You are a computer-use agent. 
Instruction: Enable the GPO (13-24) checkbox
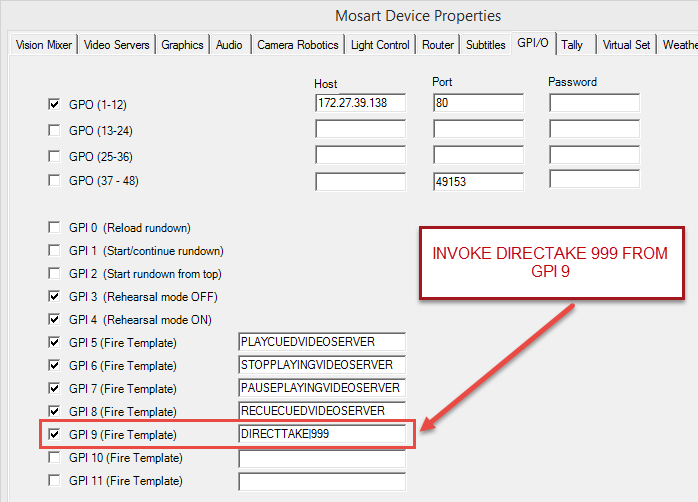(x=54, y=129)
